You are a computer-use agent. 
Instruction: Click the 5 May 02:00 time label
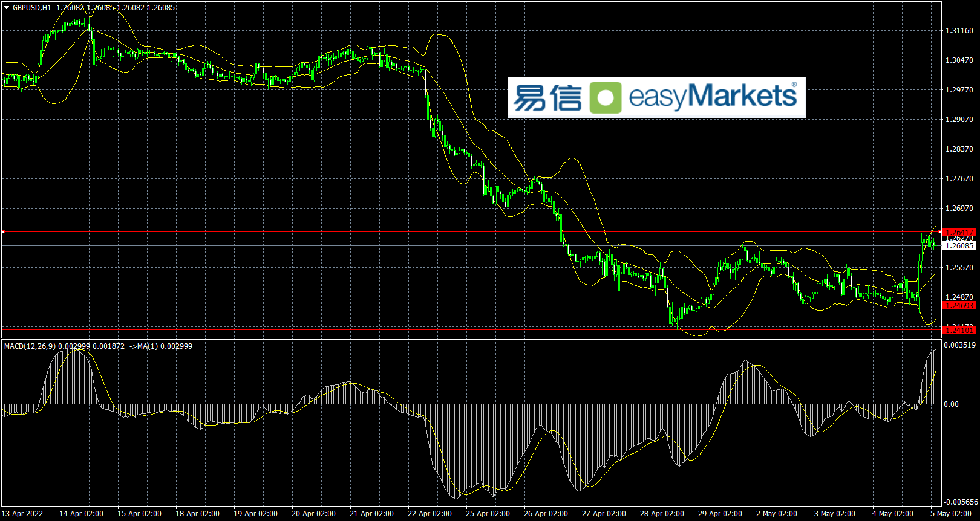pyautogui.click(x=950, y=514)
